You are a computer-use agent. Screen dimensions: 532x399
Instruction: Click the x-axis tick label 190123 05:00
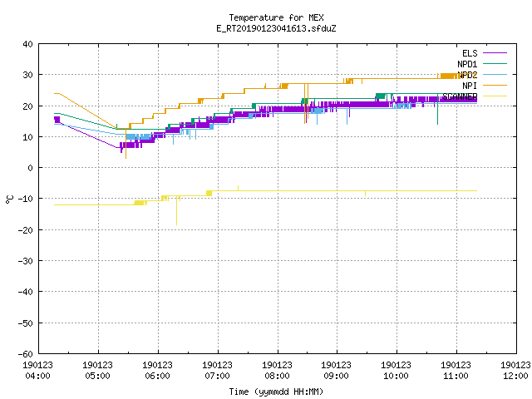pos(97,371)
